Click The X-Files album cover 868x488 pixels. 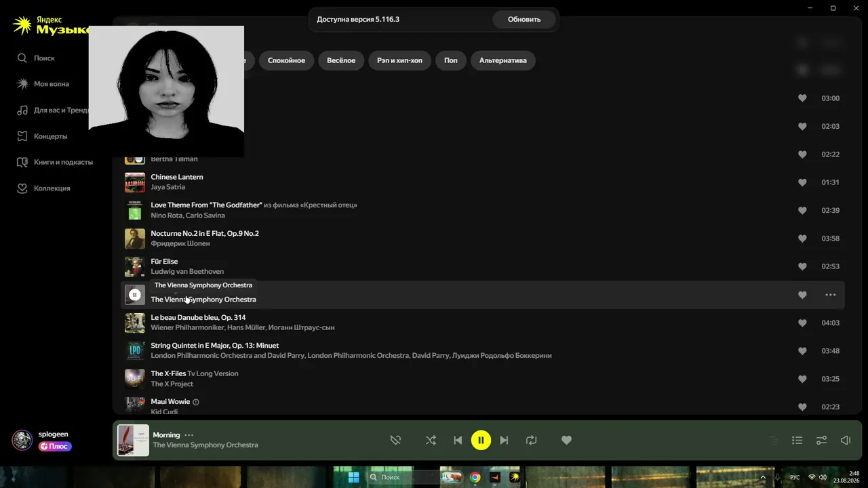[135, 379]
